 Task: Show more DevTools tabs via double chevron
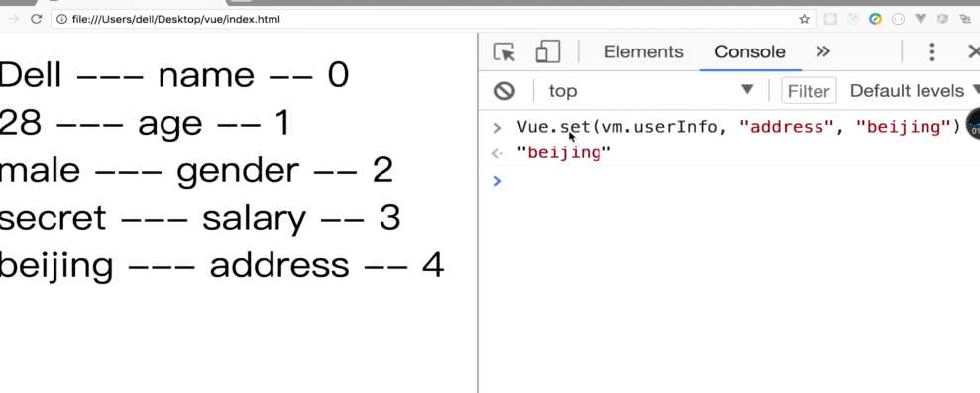pos(823,51)
